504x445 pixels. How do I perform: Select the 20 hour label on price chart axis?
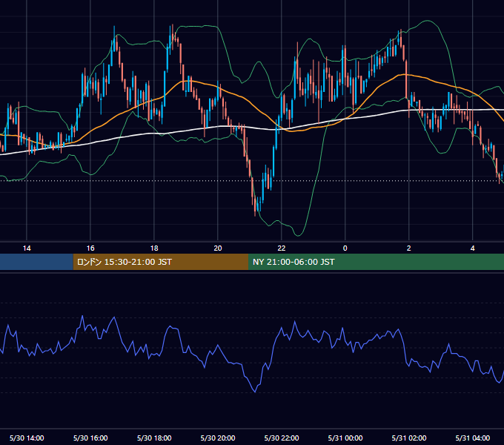click(218, 248)
